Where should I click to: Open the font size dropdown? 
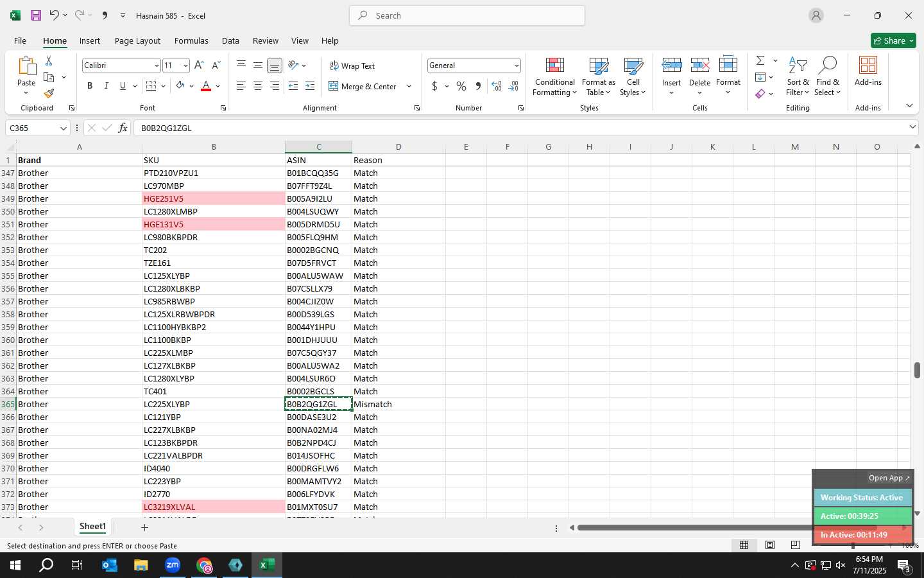tap(185, 66)
